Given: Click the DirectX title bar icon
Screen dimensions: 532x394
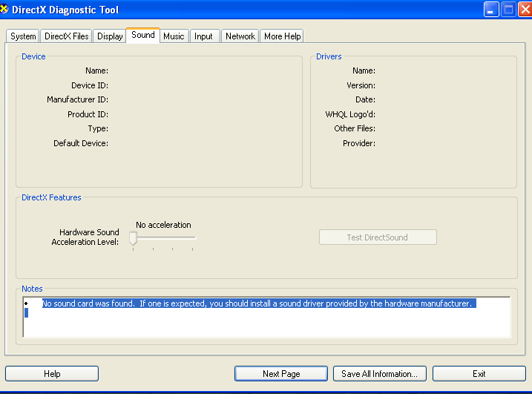Looking at the screenshot, I should (x=4, y=9).
